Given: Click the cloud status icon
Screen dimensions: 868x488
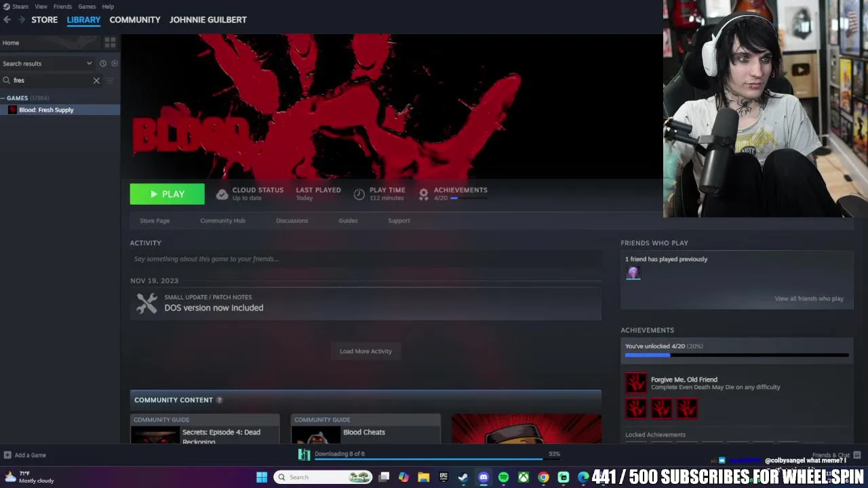Looking at the screenshot, I should coord(222,195).
